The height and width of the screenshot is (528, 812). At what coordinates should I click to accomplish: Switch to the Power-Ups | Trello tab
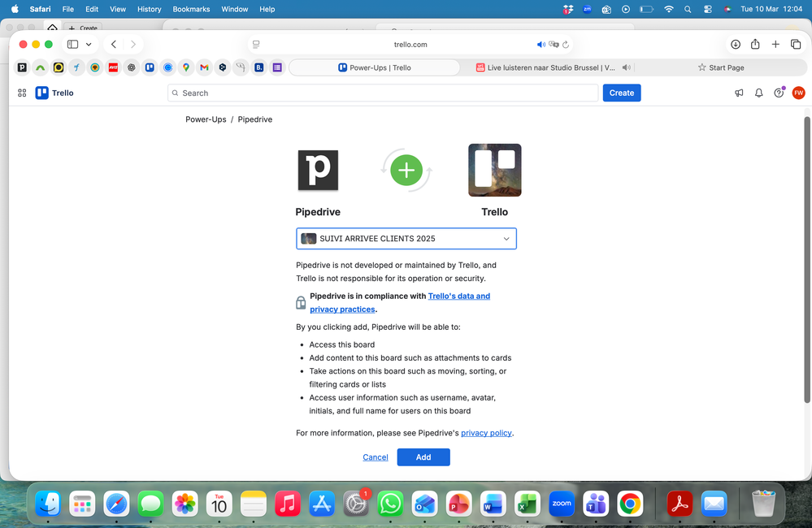point(375,67)
